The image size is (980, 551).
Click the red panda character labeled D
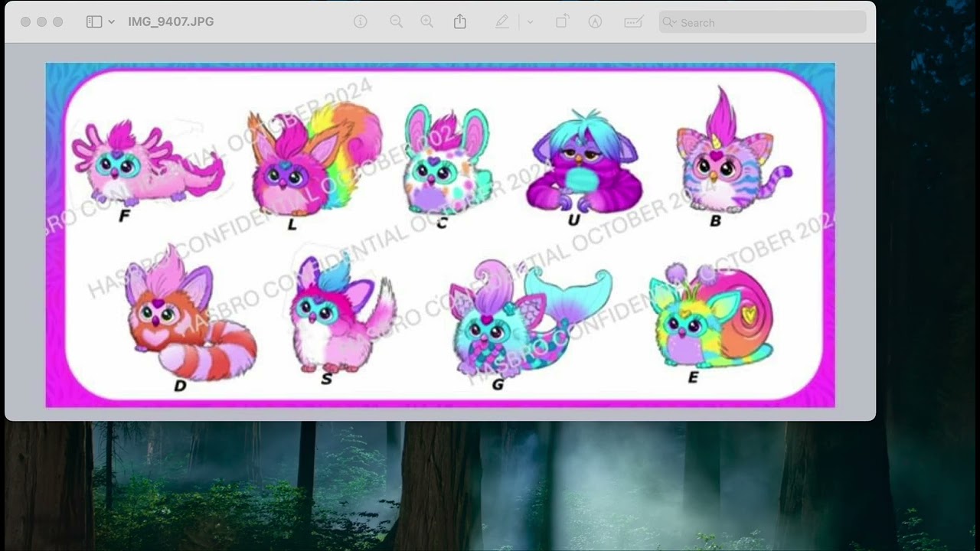pyautogui.click(x=190, y=314)
